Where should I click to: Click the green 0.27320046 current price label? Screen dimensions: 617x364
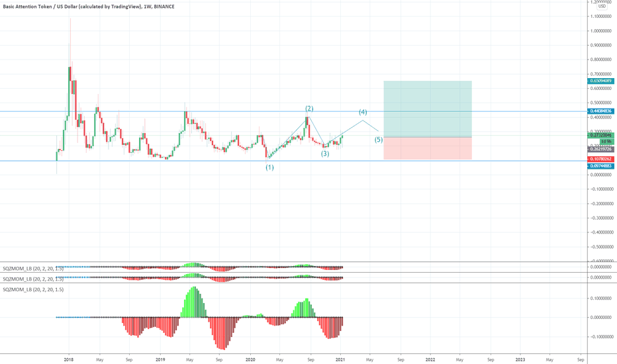[x=600, y=135]
